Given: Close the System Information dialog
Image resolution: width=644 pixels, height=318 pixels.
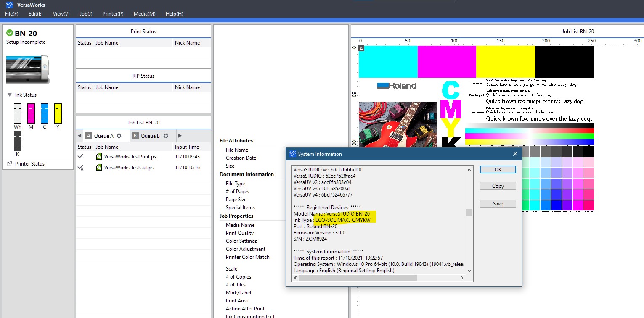Looking at the screenshot, I should [515, 154].
